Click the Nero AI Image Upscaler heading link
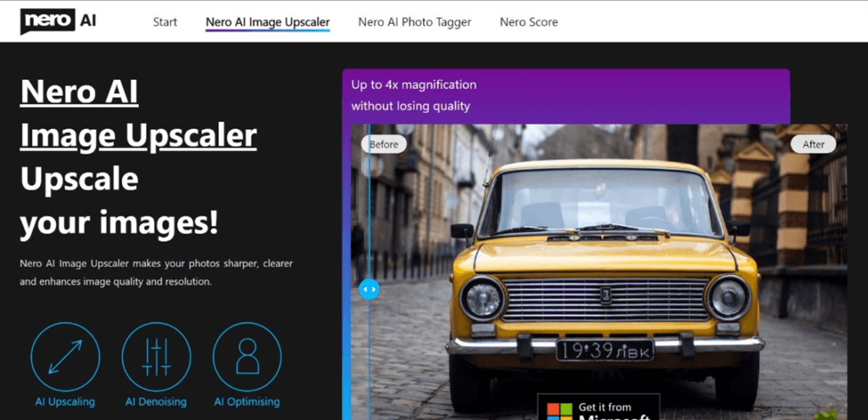 click(x=138, y=114)
